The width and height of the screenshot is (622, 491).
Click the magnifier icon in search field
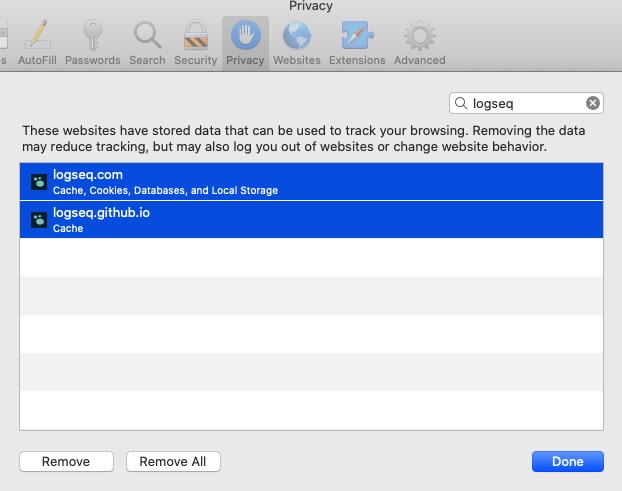pos(461,103)
